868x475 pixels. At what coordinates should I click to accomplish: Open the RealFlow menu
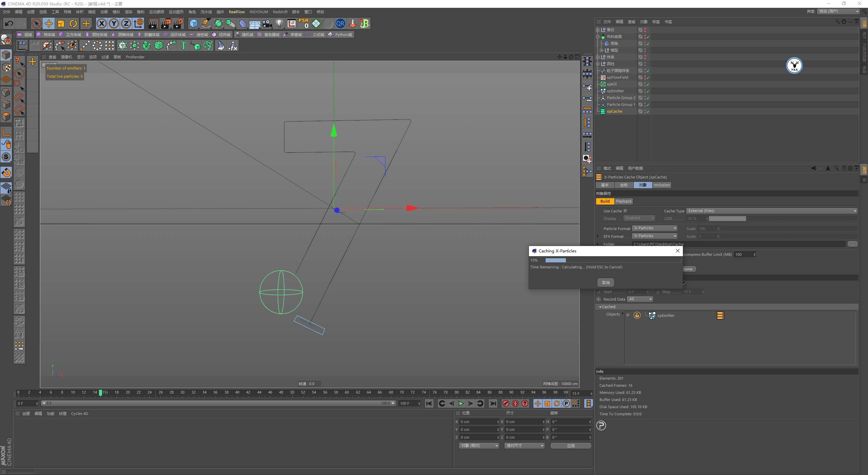[236, 12]
